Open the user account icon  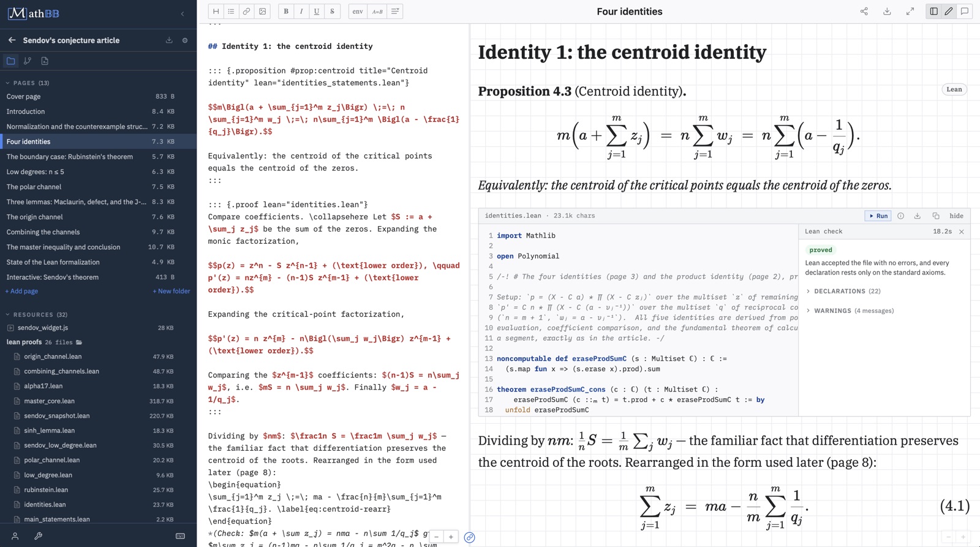pyautogui.click(x=15, y=536)
